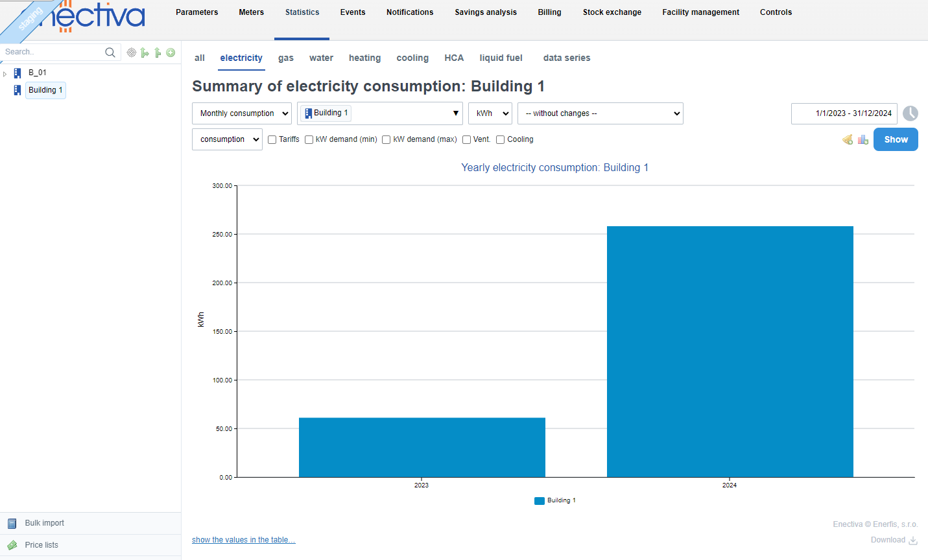Click the bar chart add icon
The height and width of the screenshot is (560, 928).
pyautogui.click(x=863, y=139)
